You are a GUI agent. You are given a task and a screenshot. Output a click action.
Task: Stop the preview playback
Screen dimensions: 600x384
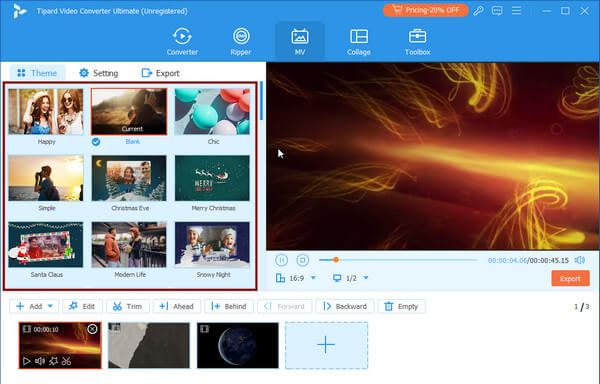pyautogui.click(x=302, y=260)
